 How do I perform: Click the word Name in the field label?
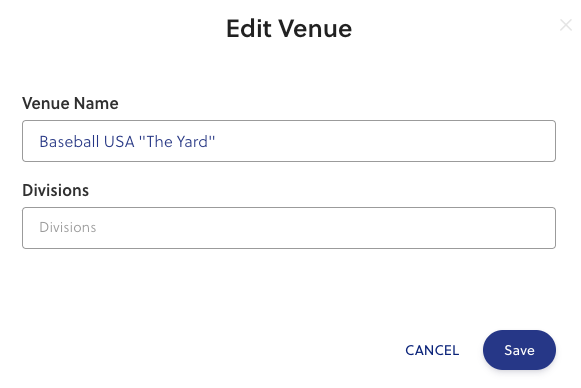tap(96, 103)
